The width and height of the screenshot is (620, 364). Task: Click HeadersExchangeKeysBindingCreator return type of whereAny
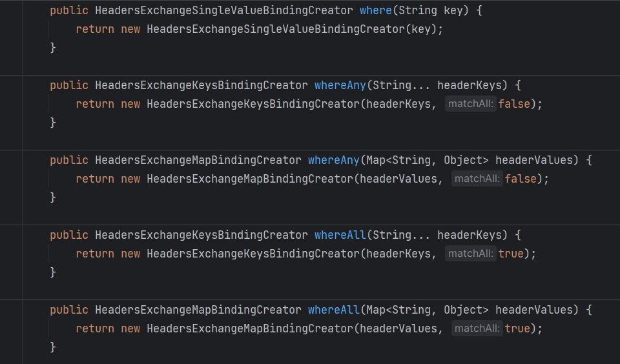(x=201, y=85)
